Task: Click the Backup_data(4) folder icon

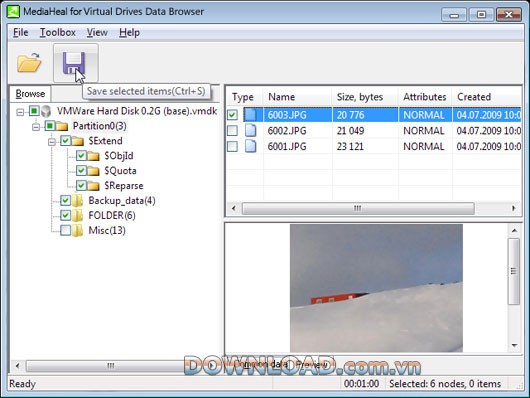Action: (78, 201)
